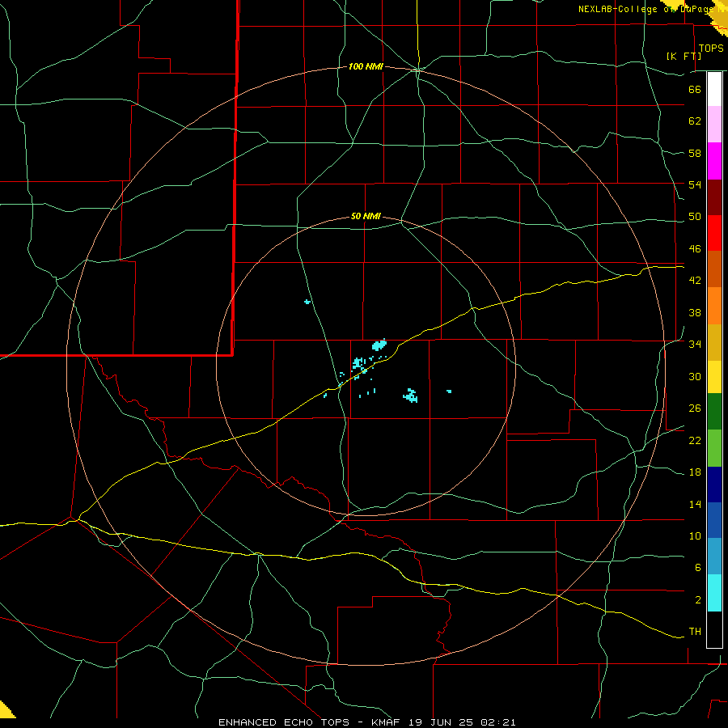Click the medium blue legend color swatch
The image size is (728, 728).
(x=714, y=520)
